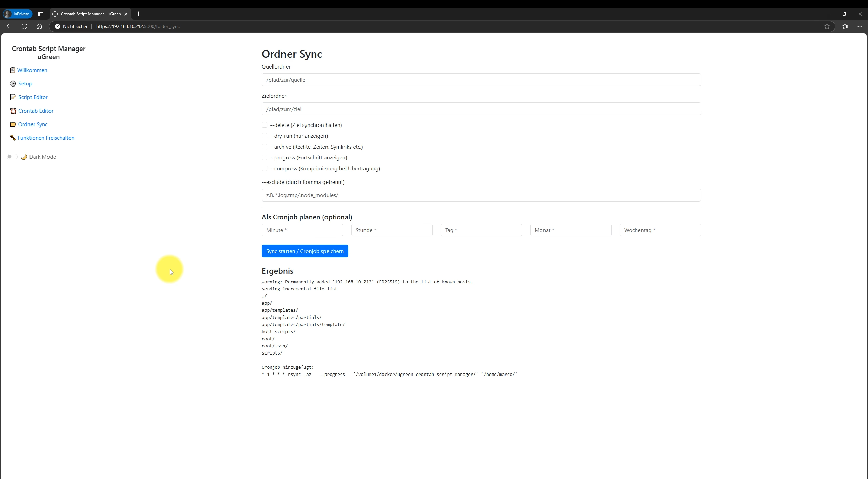Click the Dark Mode moon icon
Image resolution: width=868 pixels, height=479 pixels.
pyautogui.click(x=24, y=157)
